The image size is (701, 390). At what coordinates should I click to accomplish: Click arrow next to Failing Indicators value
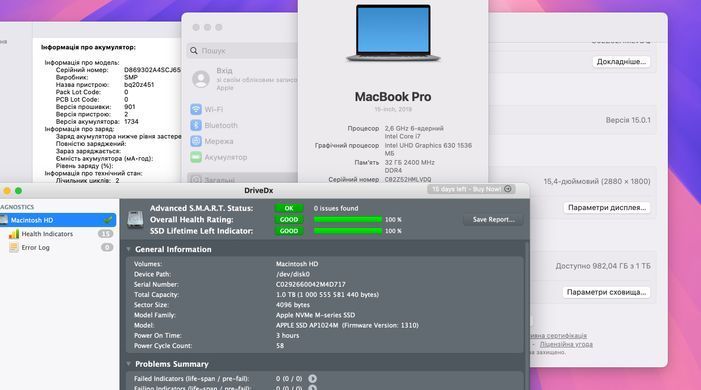[x=312, y=388]
